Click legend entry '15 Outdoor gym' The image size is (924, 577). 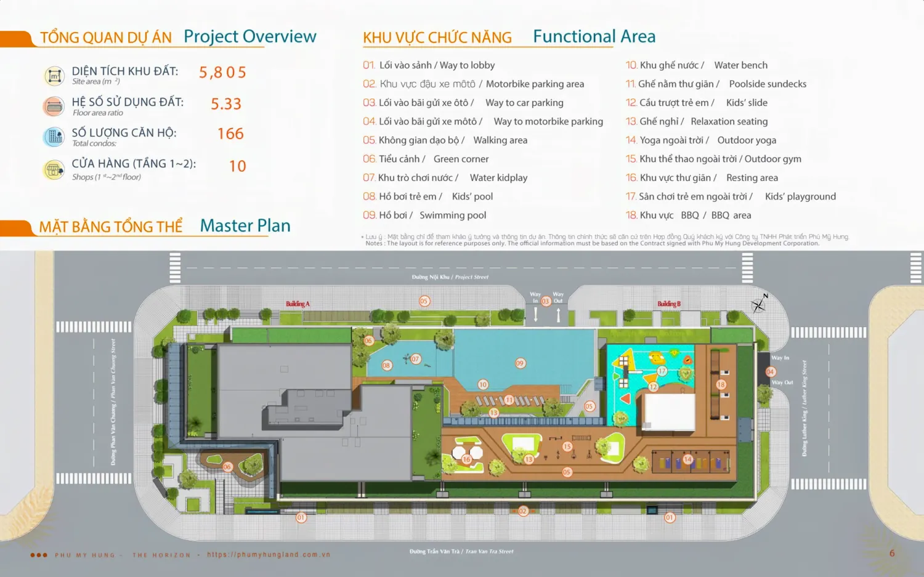click(x=713, y=159)
